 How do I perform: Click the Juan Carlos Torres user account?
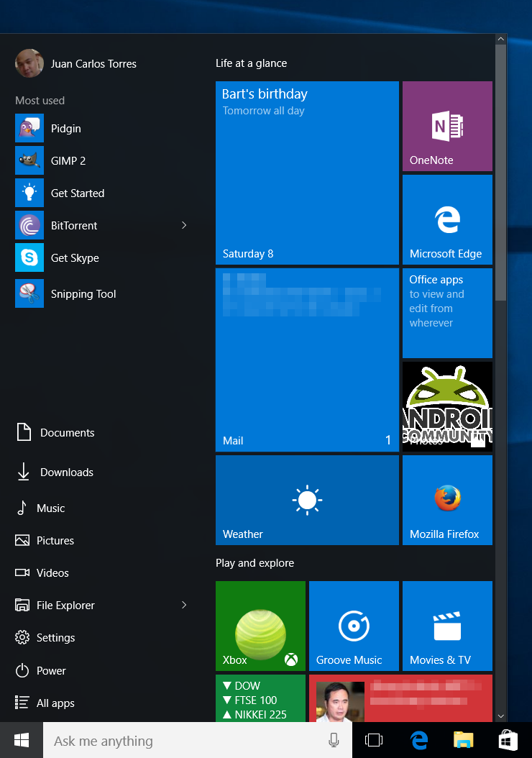[92, 64]
